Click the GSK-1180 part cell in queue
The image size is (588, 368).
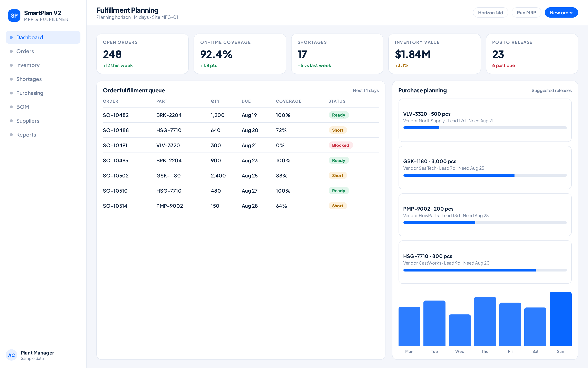[x=168, y=175]
